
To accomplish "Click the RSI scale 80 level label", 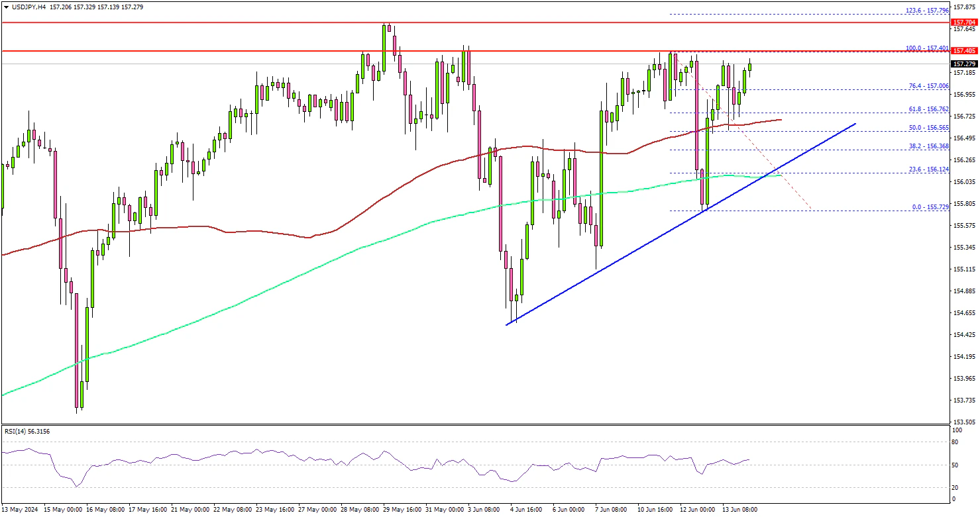I will pos(955,441).
